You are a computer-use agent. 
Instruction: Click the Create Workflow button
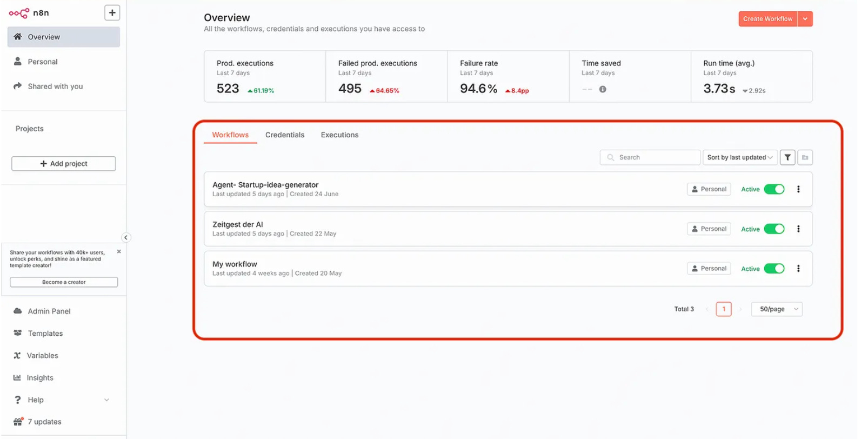pyautogui.click(x=767, y=19)
